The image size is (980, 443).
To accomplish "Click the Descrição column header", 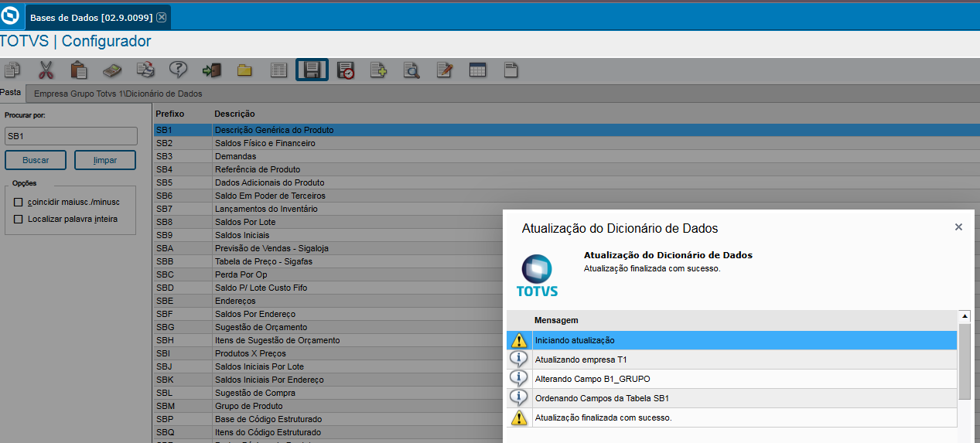I will tap(234, 114).
